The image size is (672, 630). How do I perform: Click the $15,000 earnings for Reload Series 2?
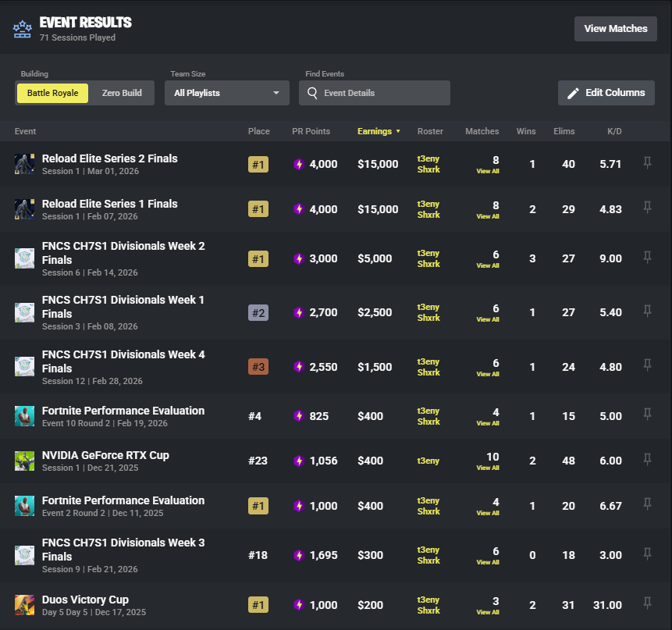378,164
